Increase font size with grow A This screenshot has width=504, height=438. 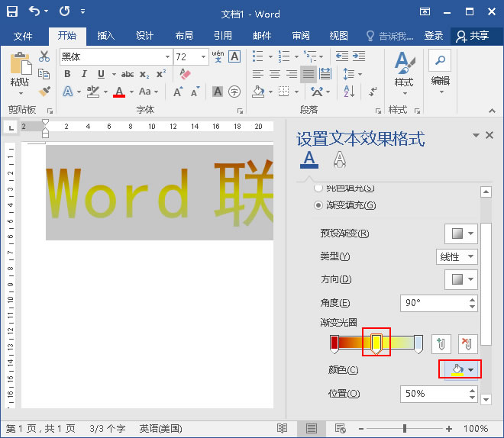178,92
